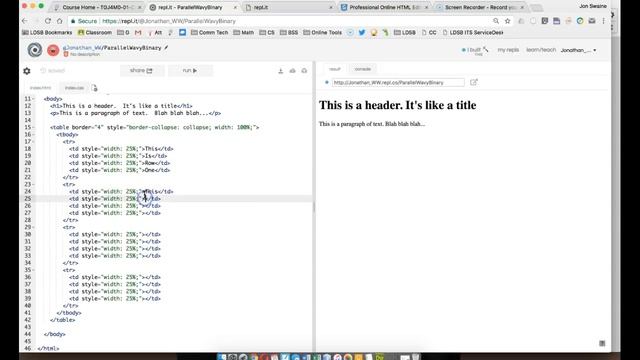640x360 pixels.
Task: Click the preview URL field
Action: pyautogui.click(x=398, y=82)
